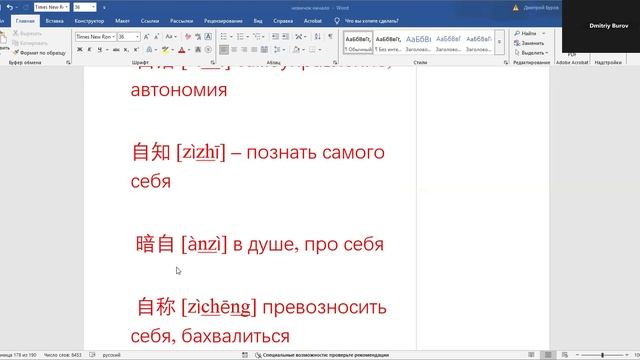Open the underline style dropdown arrow
640x360 pixels.
pos(107,49)
